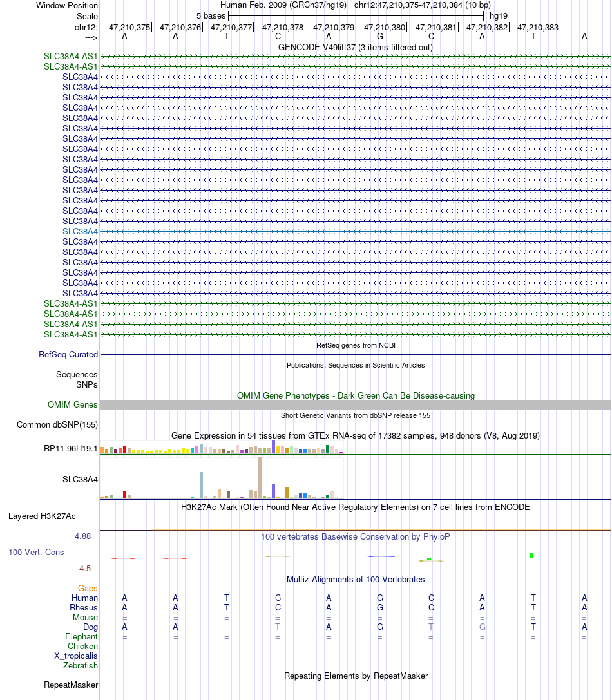The image size is (612, 700).
Task: Click the 100 Vert. Cons label
Action: click(x=36, y=553)
